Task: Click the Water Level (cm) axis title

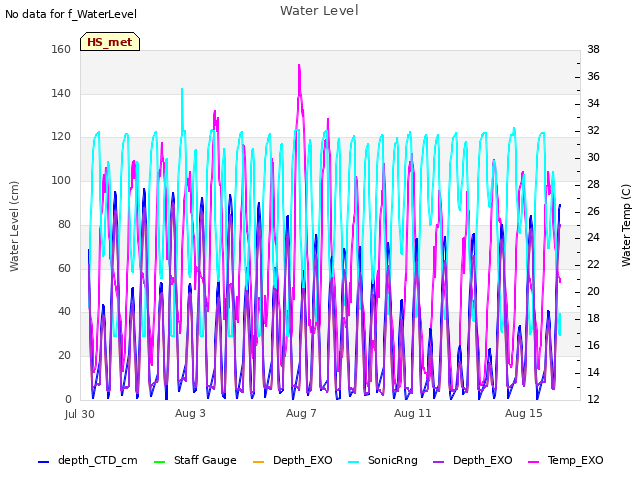Action: pos(14,226)
